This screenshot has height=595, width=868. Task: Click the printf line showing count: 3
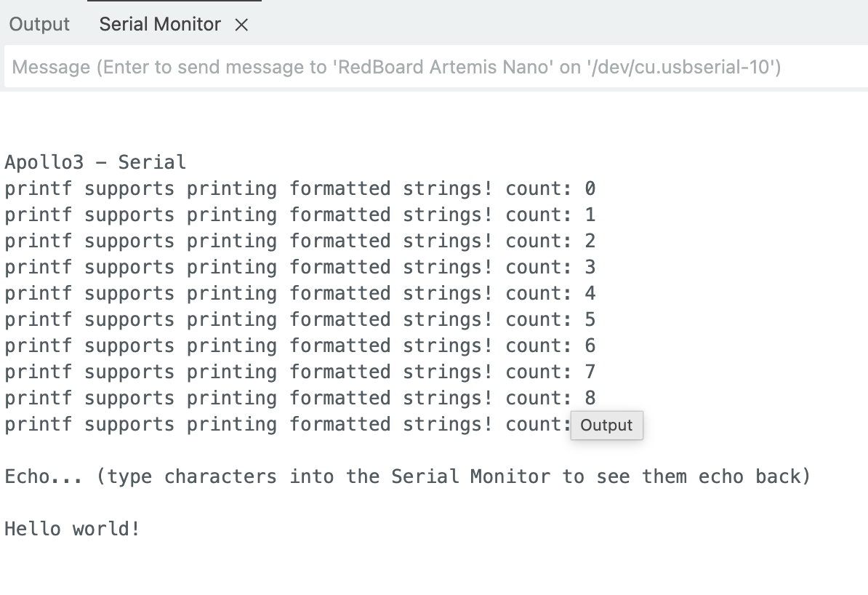(299, 267)
